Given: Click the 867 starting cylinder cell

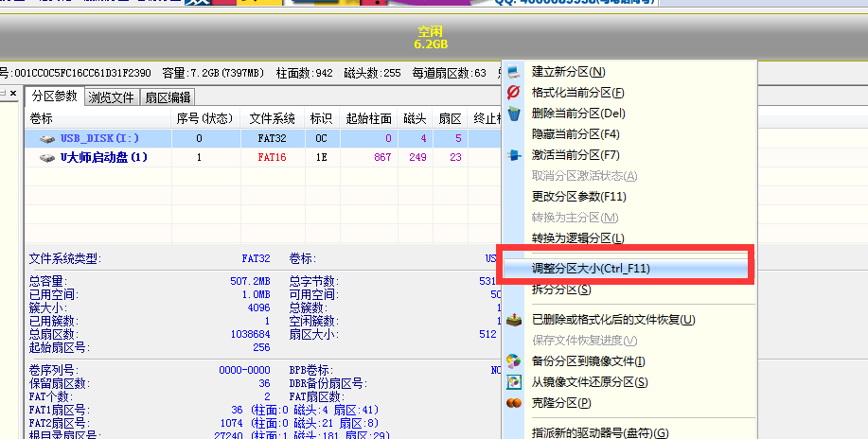Looking at the screenshot, I should pos(382,158).
